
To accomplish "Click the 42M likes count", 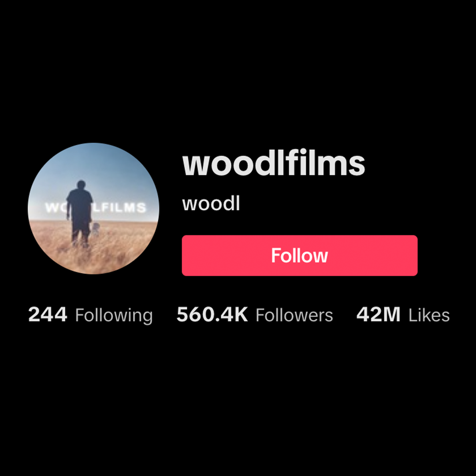I will click(x=378, y=315).
